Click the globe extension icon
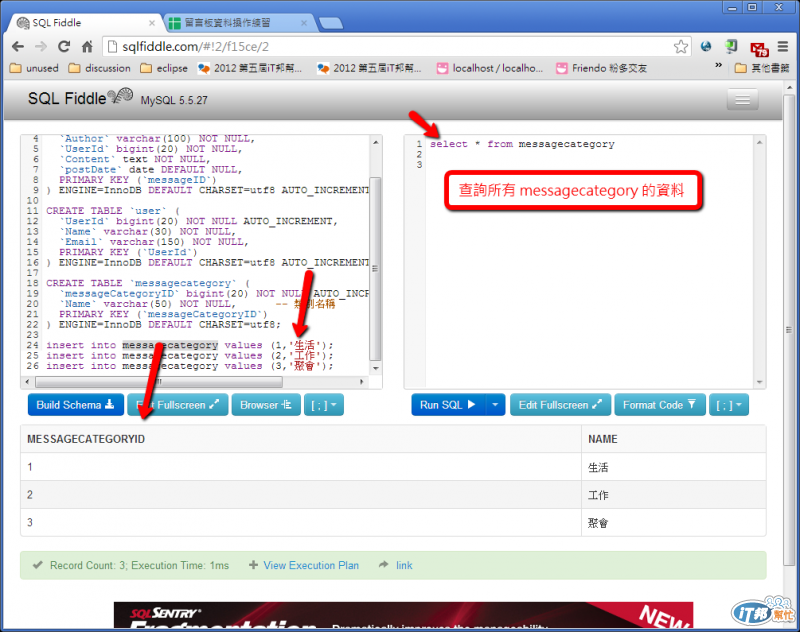The height and width of the screenshot is (632, 800). (x=706, y=47)
